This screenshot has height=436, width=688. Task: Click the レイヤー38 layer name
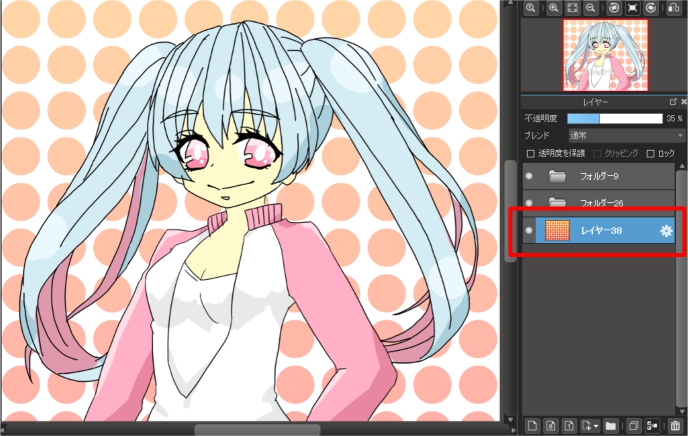coord(601,231)
